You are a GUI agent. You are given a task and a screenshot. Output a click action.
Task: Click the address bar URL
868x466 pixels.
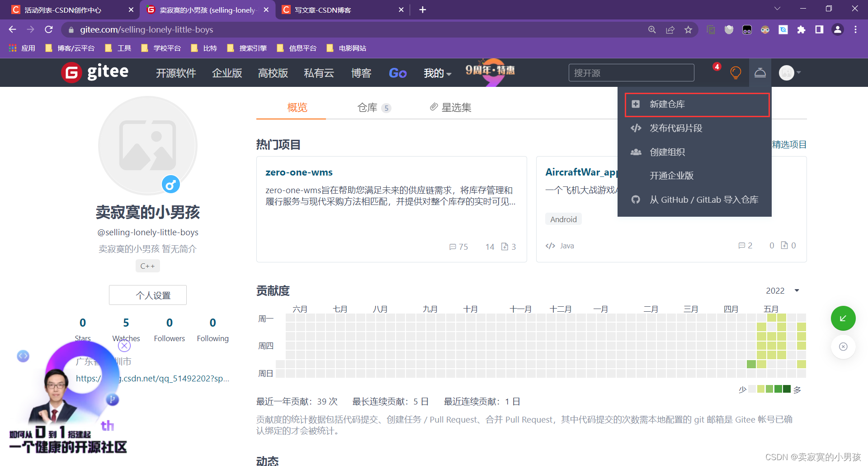click(146, 29)
